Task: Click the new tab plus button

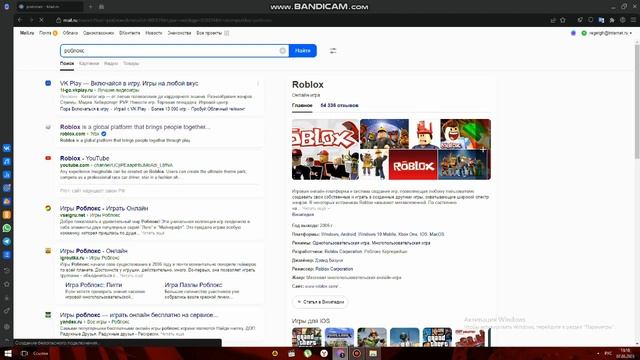Action: point(91,7)
